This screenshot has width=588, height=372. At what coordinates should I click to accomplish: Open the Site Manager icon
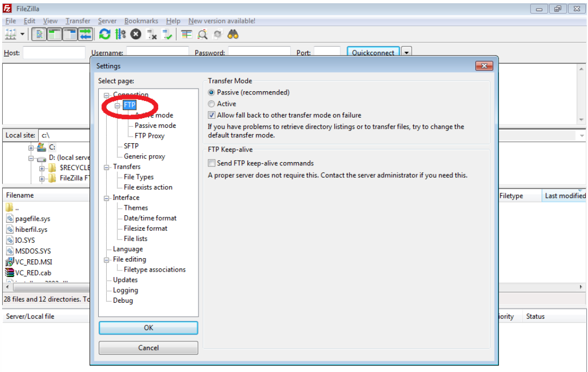11,34
